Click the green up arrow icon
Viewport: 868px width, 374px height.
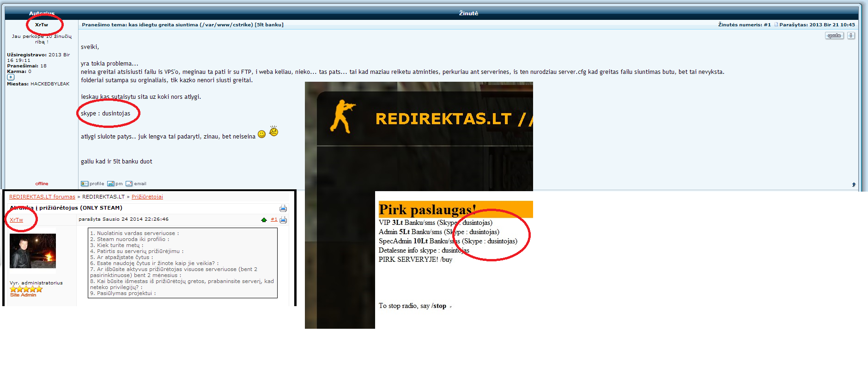(x=264, y=220)
